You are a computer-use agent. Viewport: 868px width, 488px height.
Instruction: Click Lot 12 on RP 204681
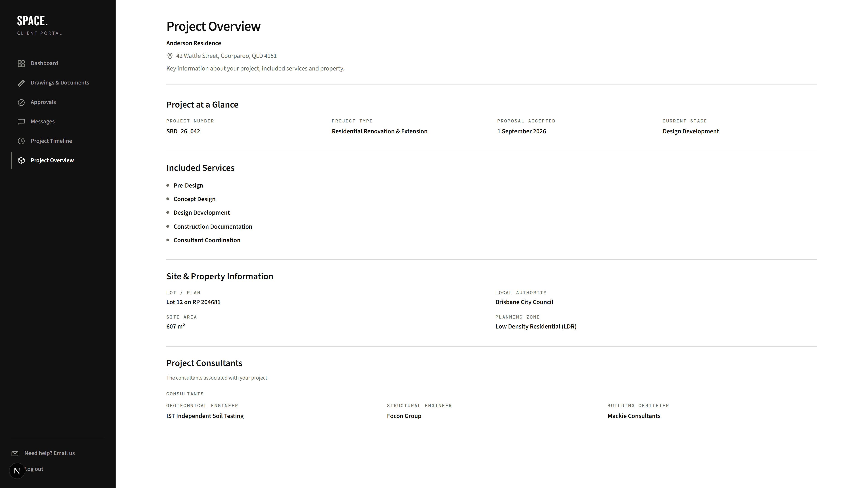tap(193, 302)
